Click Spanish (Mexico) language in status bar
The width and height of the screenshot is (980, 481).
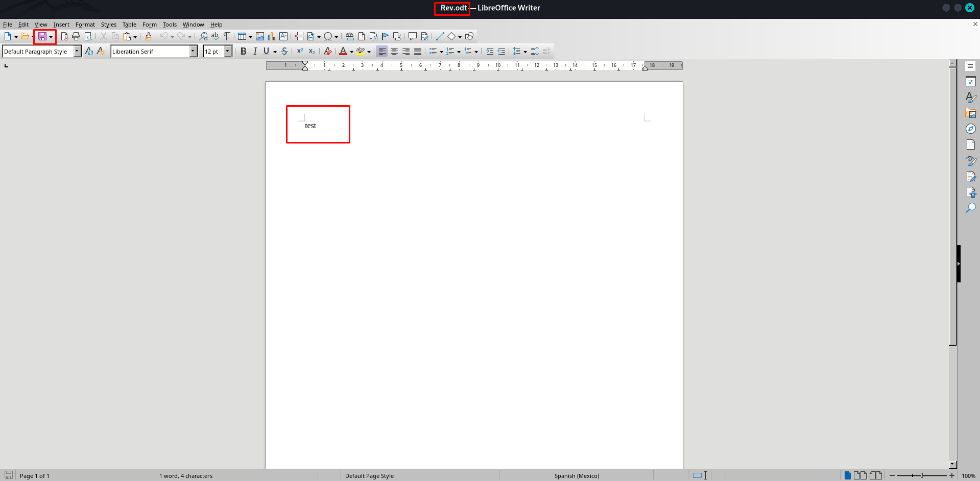pos(577,475)
